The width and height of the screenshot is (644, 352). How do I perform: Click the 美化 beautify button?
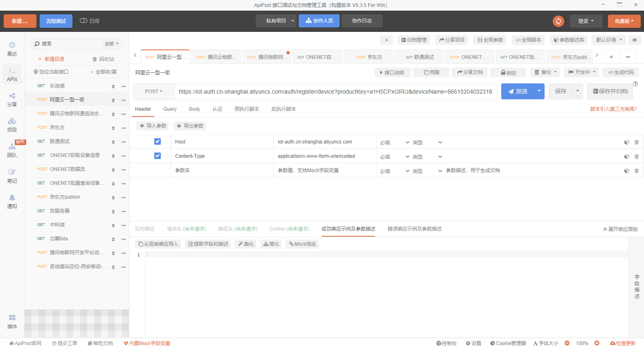point(245,244)
